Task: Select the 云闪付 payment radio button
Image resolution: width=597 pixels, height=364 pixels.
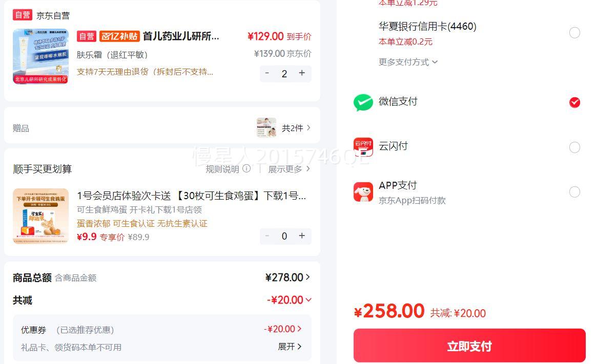Action: tap(574, 147)
